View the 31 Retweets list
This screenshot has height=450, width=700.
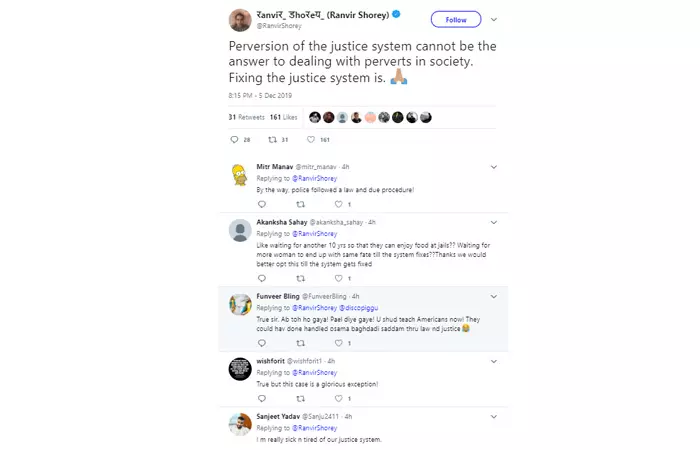246,117
